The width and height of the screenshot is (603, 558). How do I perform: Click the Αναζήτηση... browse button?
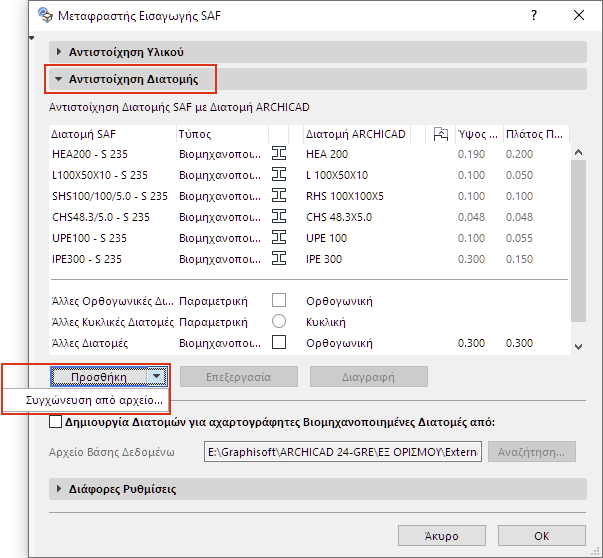click(x=532, y=452)
